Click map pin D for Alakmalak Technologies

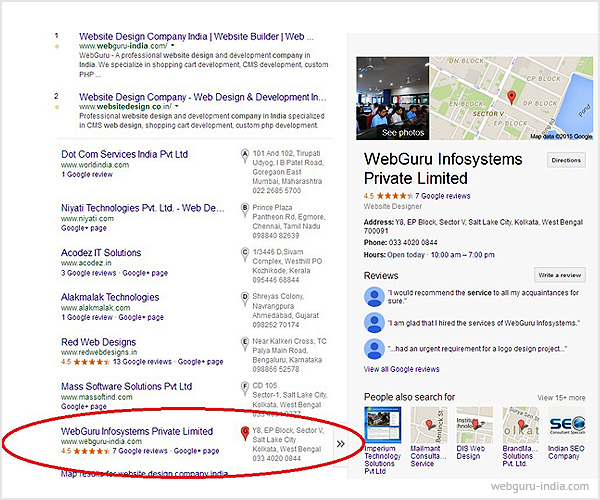click(x=245, y=299)
